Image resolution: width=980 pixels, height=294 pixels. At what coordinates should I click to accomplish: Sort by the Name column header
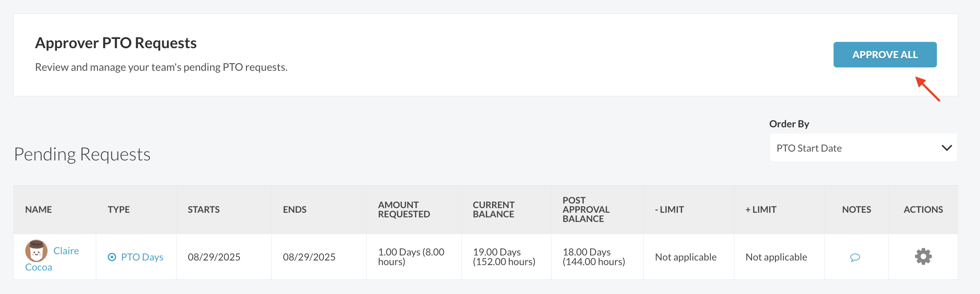38,209
